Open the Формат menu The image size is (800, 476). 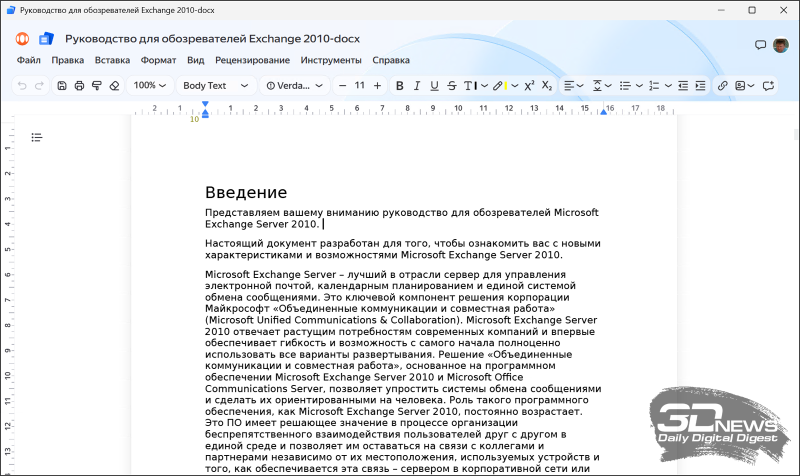[x=158, y=60]
